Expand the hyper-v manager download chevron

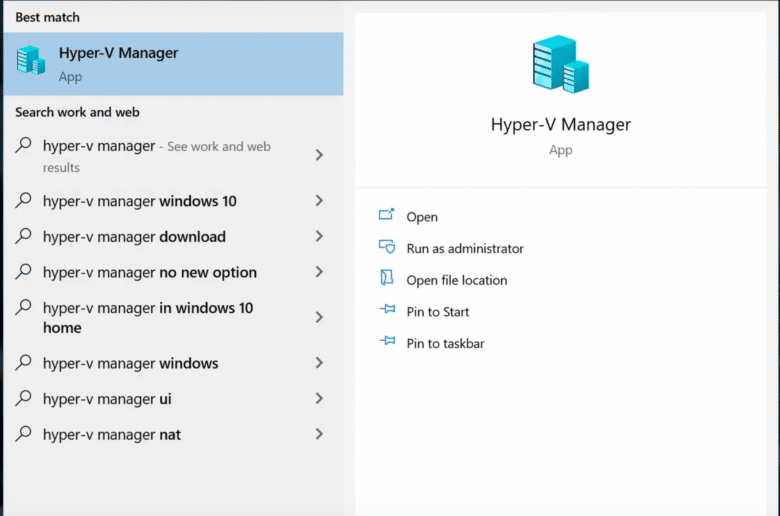[319, 236]
